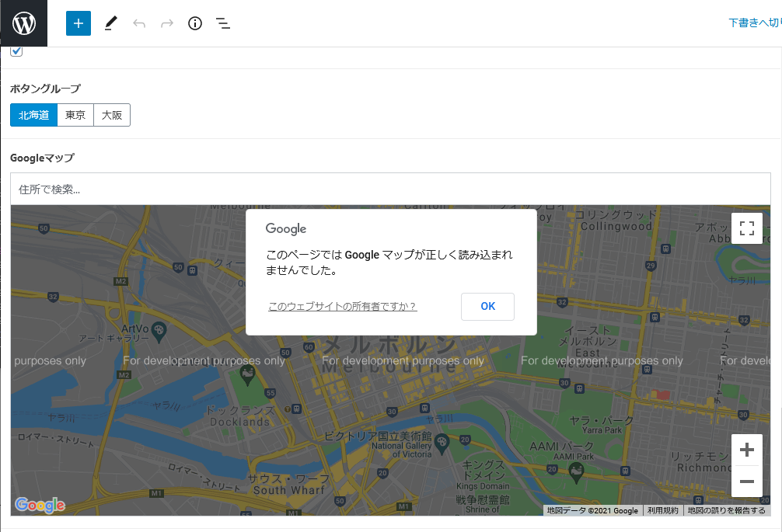
Task: Select the 東京 button
Action: [x=75, y=115]
